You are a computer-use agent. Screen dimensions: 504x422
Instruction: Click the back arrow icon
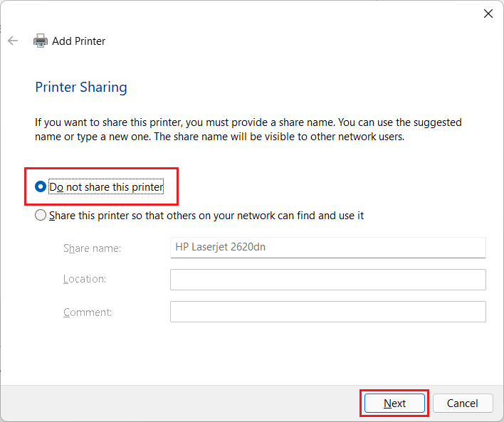coord(13,41)
